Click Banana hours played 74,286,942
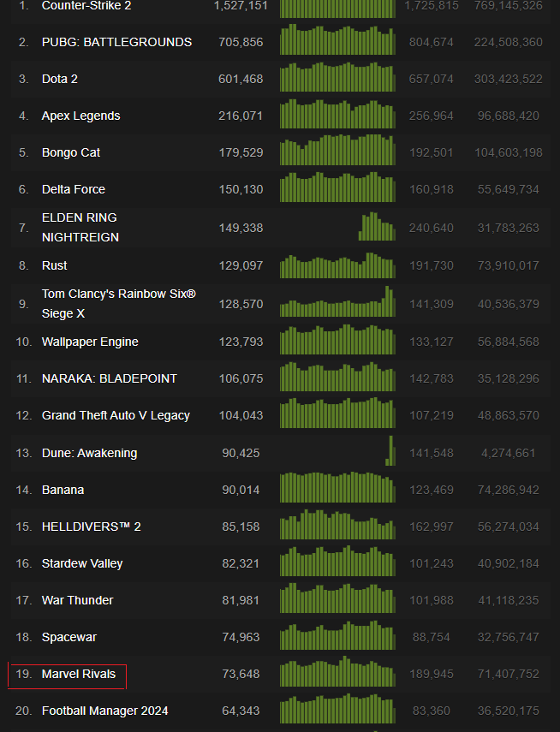The image size is (560, 732). 508,491
